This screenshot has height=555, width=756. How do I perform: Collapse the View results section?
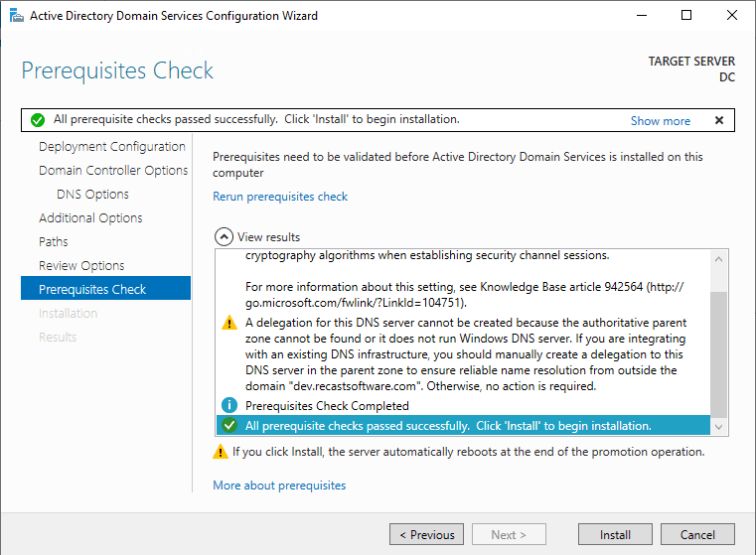(225, 237)
